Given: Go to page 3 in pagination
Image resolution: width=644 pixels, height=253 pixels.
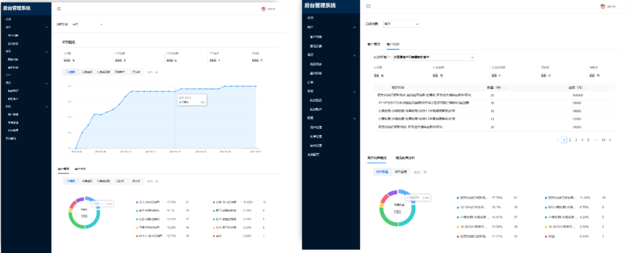Looking at the screenshot, I should [576, 140].
